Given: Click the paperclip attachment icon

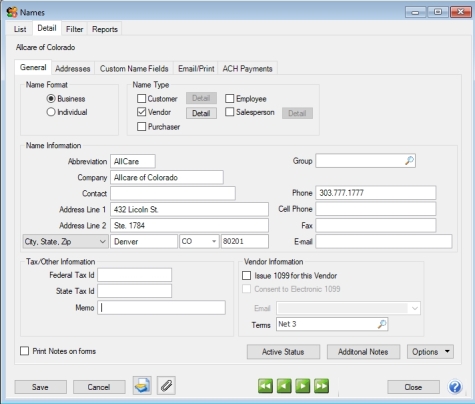Looking at the screenshot, I should 166,386.
